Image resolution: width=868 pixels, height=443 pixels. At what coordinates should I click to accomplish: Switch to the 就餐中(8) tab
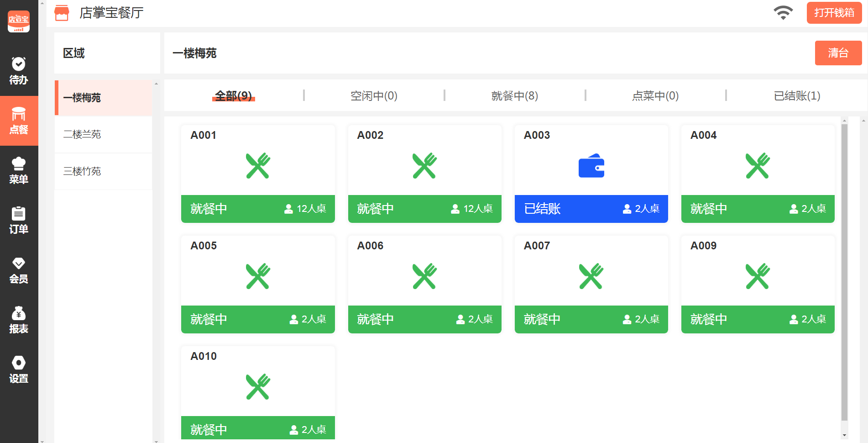point(514,96)
